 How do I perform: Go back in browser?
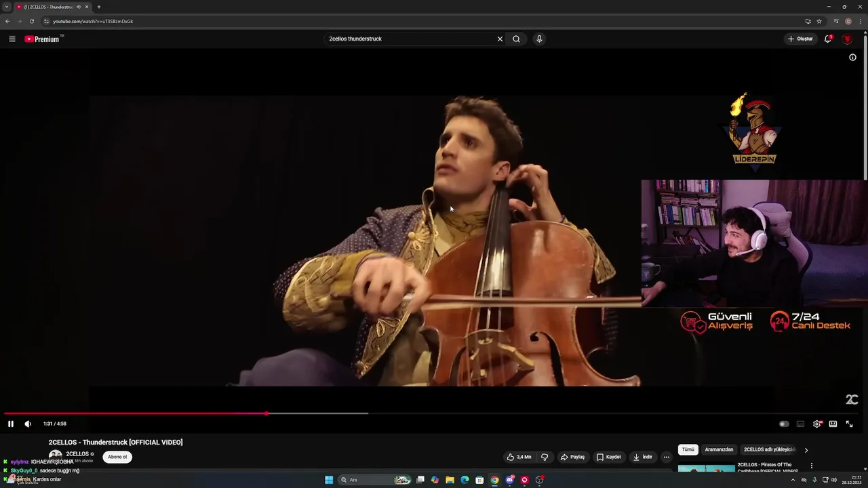tap(7, 21)
